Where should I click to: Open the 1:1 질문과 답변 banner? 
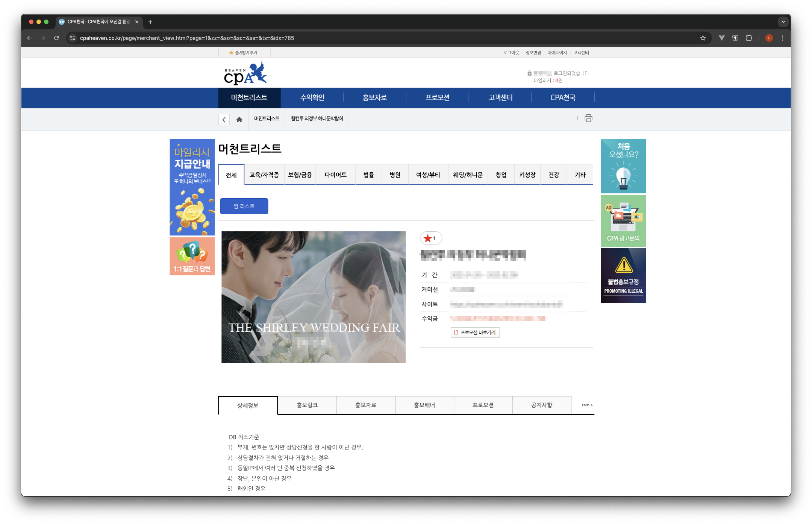pyautogui.click(x=192, y=256)
